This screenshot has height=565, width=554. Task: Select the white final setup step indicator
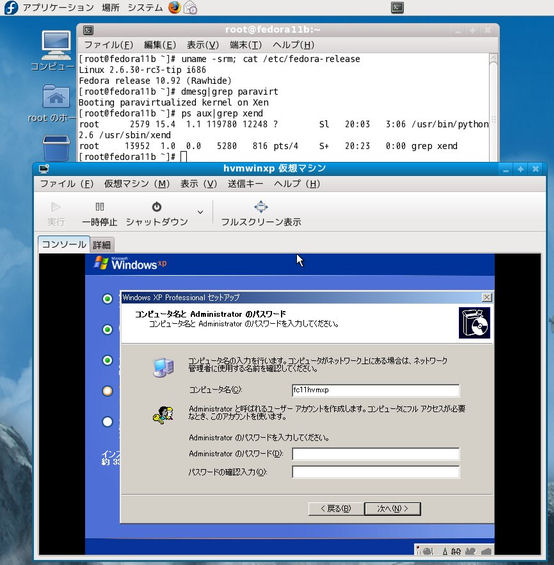[x=107, y=422]
